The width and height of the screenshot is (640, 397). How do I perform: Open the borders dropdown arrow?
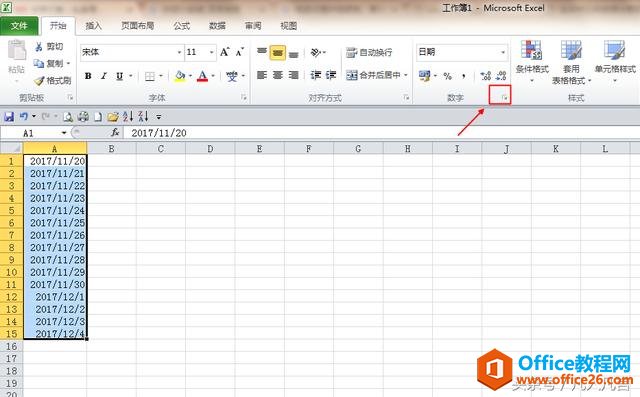coord(161,76)
